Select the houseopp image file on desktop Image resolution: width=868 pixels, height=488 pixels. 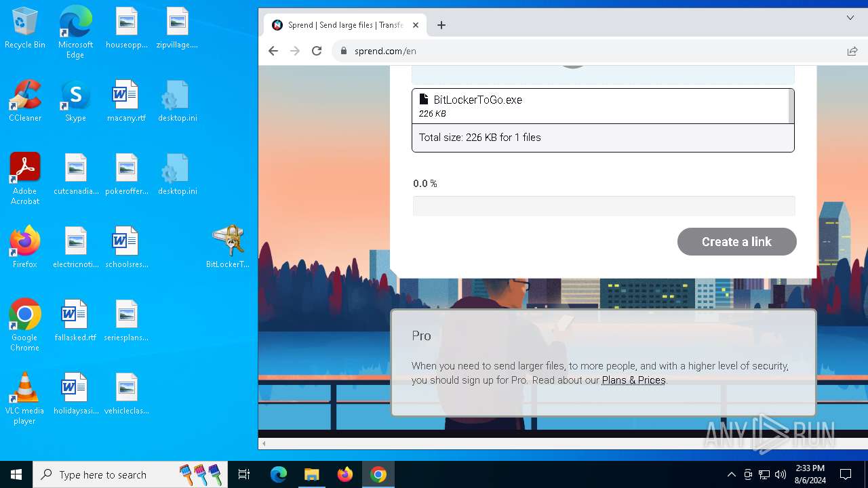127,28
